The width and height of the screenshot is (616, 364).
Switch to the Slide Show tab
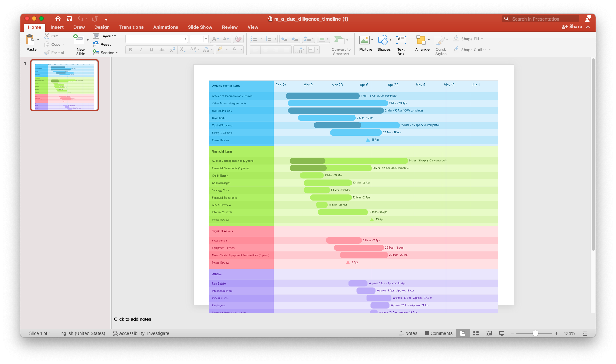[x=200, y=27]
